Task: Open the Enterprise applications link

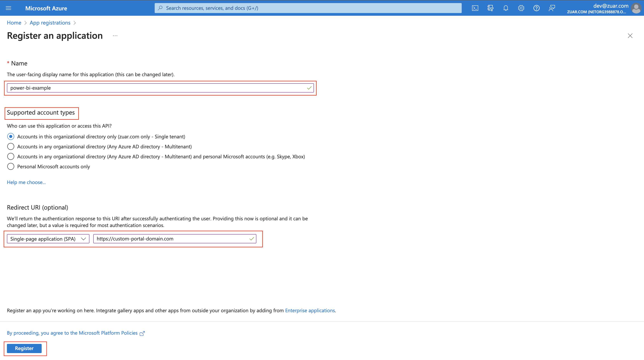Action: click(310, 310)
